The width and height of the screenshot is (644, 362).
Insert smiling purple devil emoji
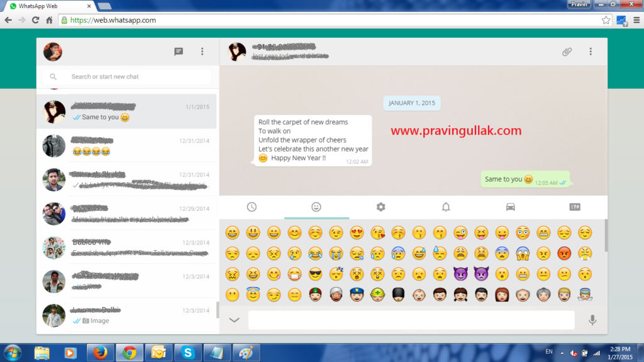(x=460, y=274)
